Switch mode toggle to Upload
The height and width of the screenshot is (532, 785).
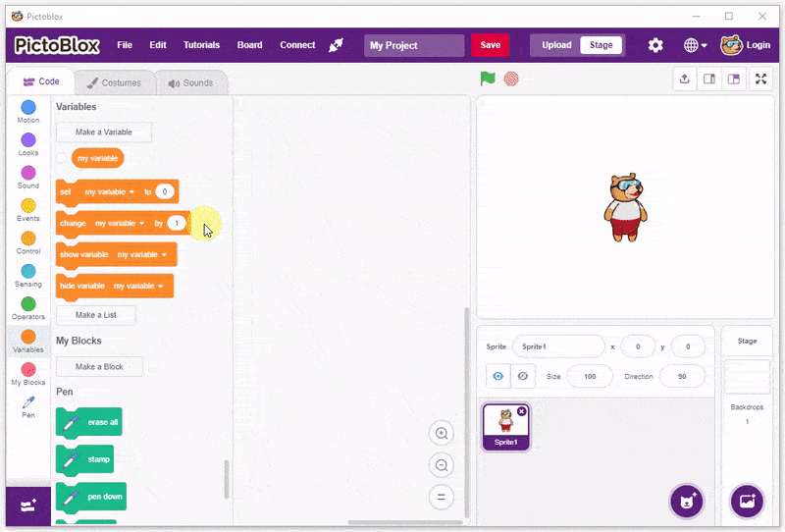[x=556, y=45]
